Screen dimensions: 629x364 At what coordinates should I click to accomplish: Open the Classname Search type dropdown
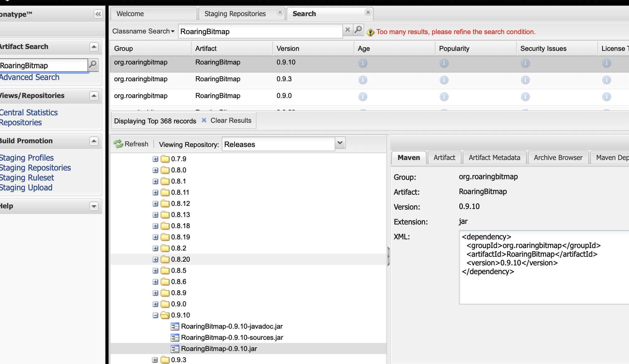click(143, 31)
